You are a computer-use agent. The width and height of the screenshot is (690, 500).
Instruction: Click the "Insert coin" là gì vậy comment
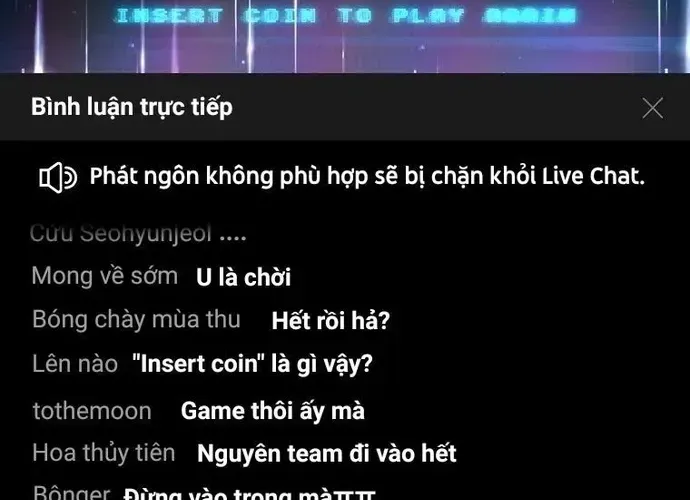coord(252,364)
